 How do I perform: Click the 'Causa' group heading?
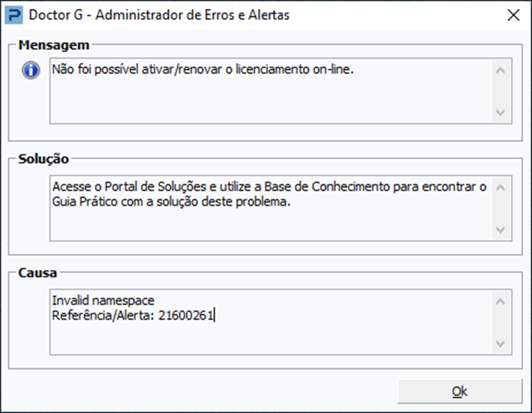[38, 273]
